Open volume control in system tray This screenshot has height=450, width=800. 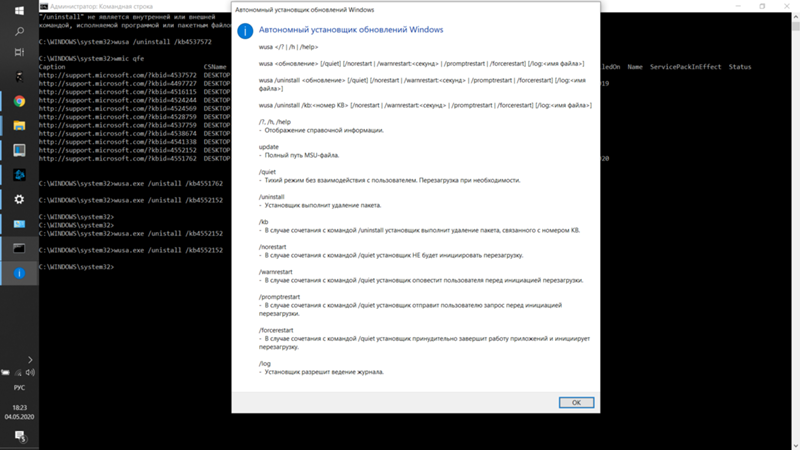pyautogui.click(x=30, y=372)
